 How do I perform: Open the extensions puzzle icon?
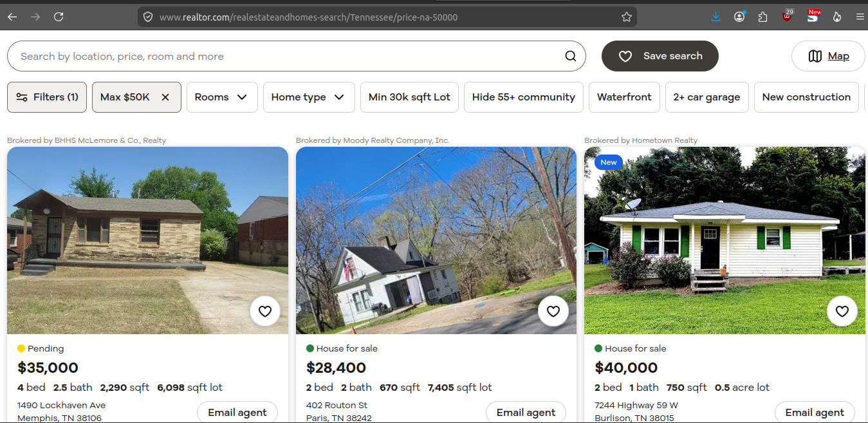(x=763, y=17)
